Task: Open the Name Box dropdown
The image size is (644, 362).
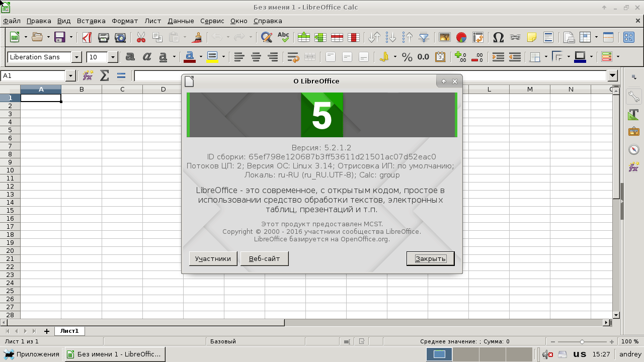Action: [70, 75]
